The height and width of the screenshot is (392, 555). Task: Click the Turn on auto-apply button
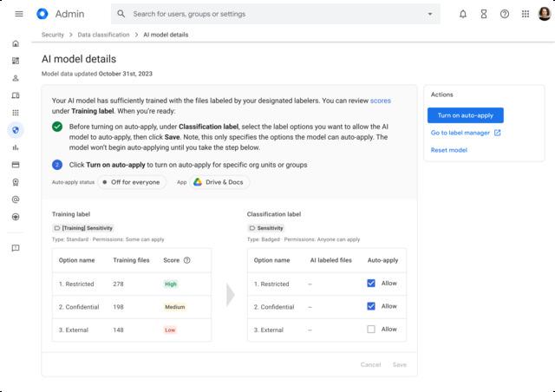(x=465, y=115)
